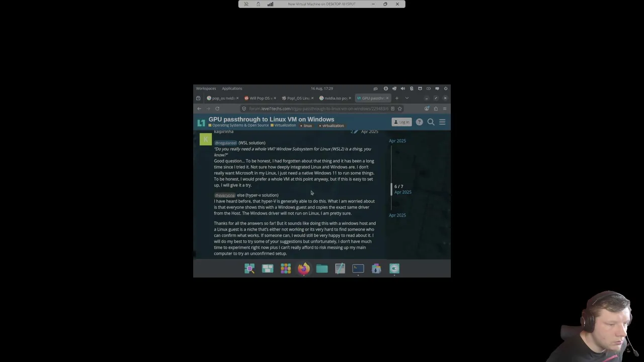Reload the page in Firefox
The width and height of the screenshot is (644, 362).
tap(217, 109)
